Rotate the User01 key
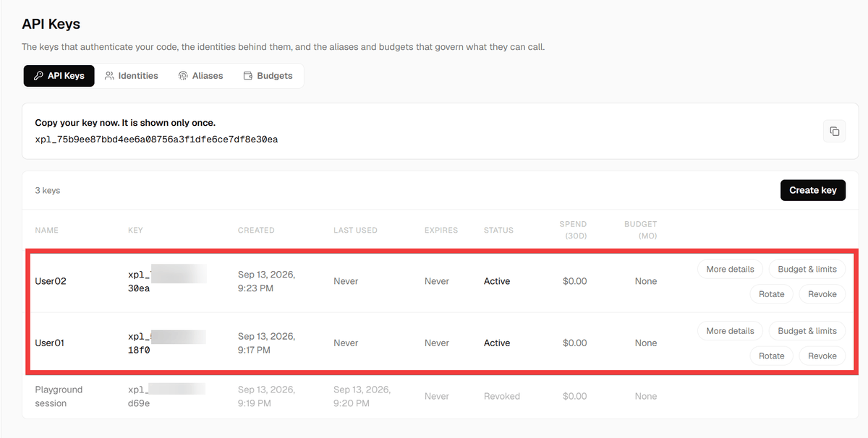This screenshot has width=868, height=438. point(772,356)
